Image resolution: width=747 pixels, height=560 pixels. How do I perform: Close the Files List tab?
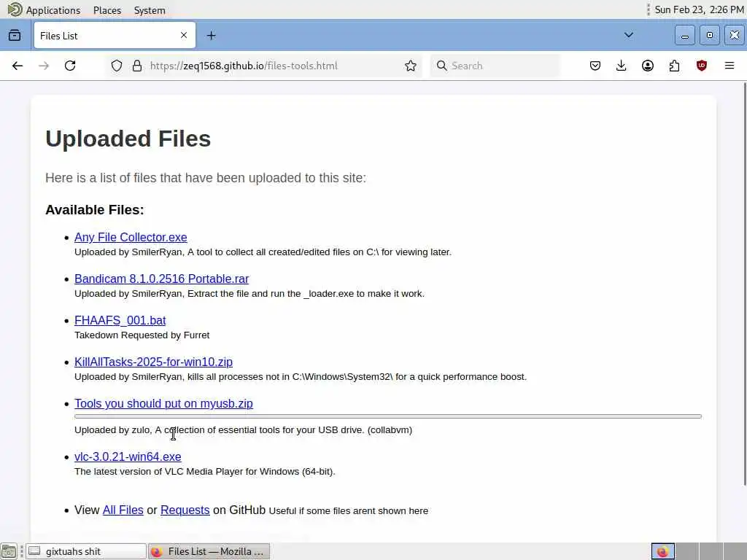point(184,35)
